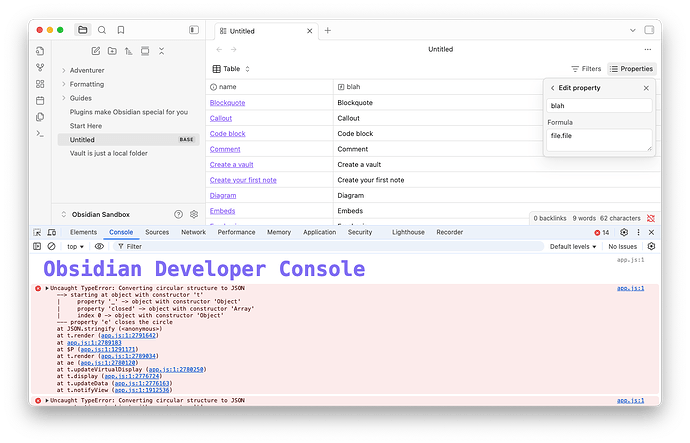Image resolution: width=690 pixels, height=443 pixels.
Task: Open 'Plugins make Obsidian special for you' note
Action: pos(128,112)
